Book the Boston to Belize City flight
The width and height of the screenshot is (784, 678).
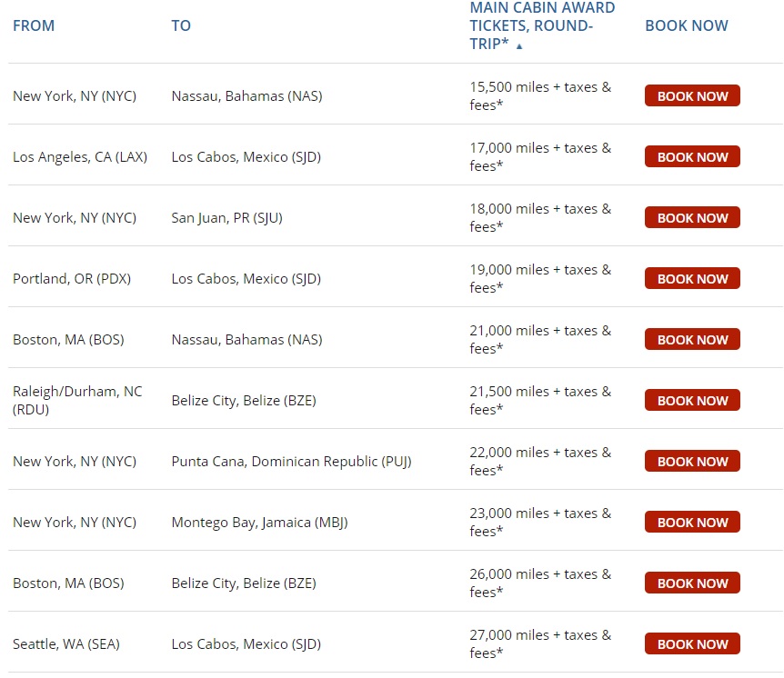coord(692,583)
